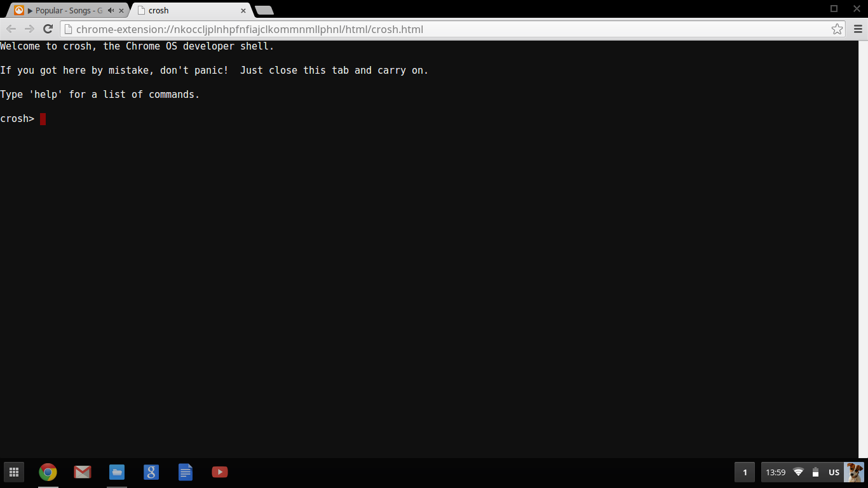This screenshot has height=488, width=868.
Task: Click the 'Welcome to crosh' line
Action: 137,46
